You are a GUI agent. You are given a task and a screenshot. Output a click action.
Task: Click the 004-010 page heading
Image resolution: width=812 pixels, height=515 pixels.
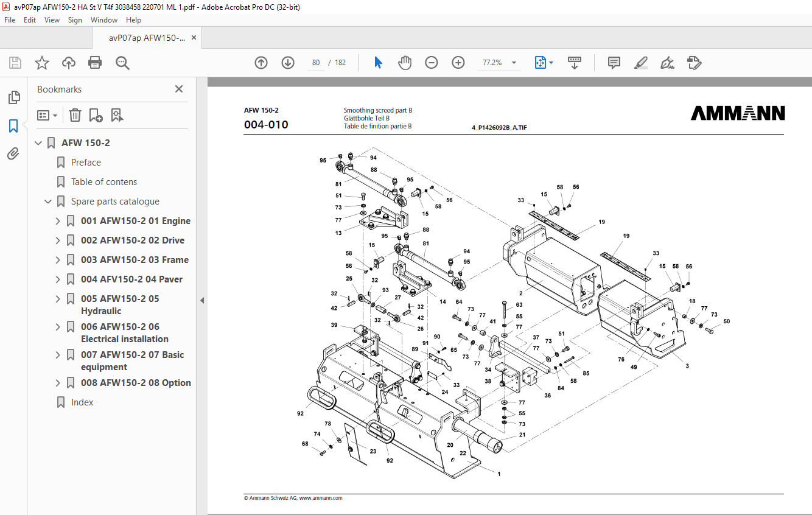tap(266, 125)
